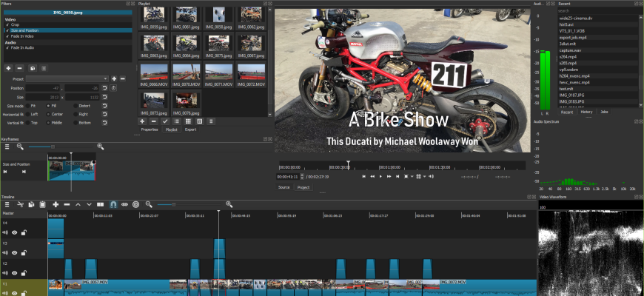The image size is (644, 296).
Task: Open the History tab
Action: (586, 112)
